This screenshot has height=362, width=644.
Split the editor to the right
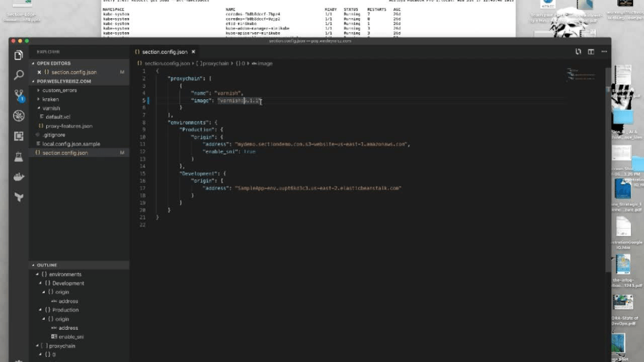(591, 51)
